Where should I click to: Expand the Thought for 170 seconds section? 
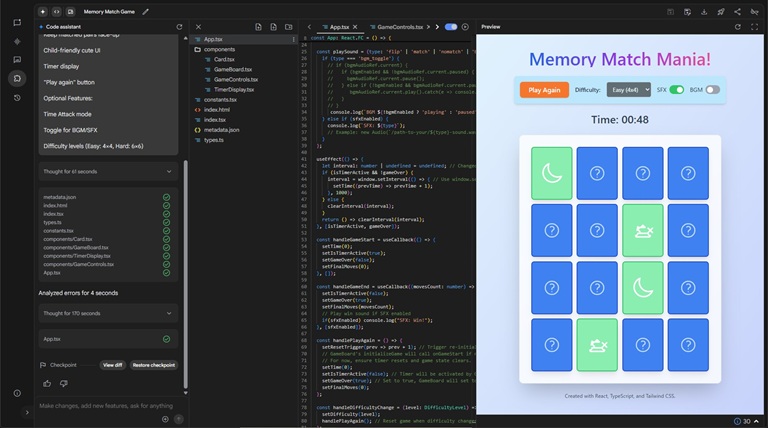[108, 313]
